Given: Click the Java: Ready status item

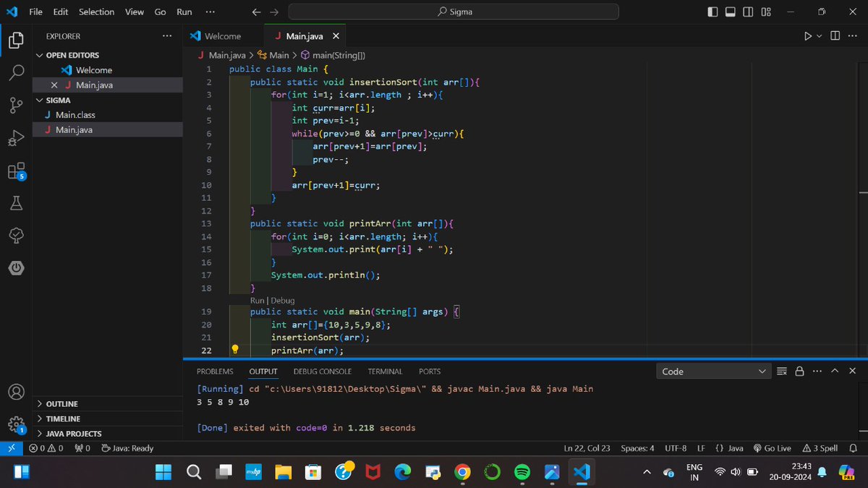Looking at the screenshot, I should pyautogui.click(x=128, y=448).
